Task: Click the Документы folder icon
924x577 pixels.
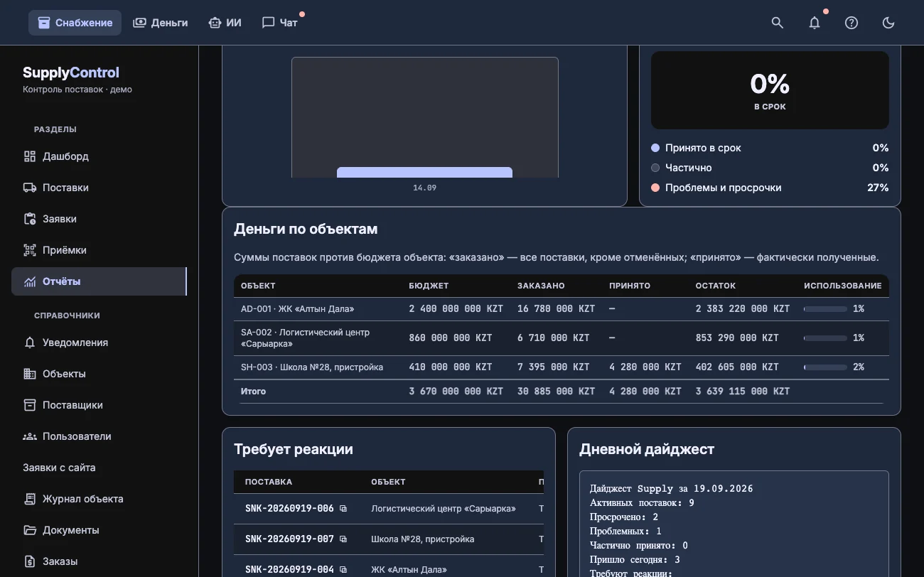Action: point(30,530)
